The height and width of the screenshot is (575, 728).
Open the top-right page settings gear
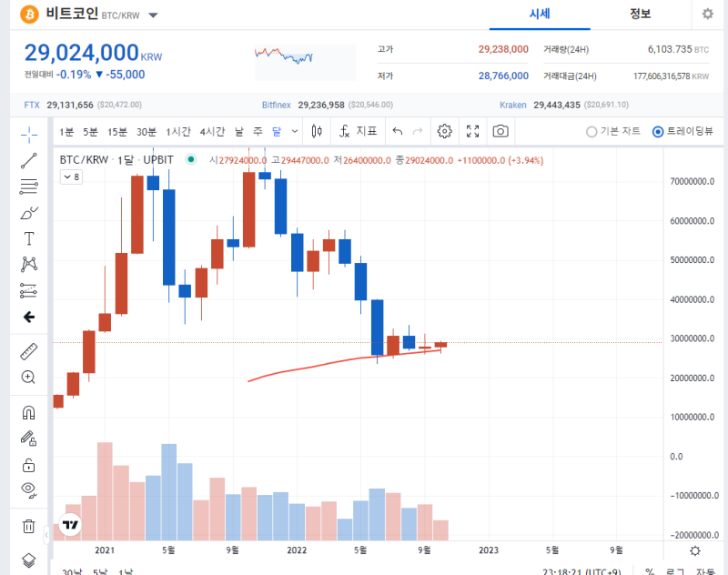(708, 14)
